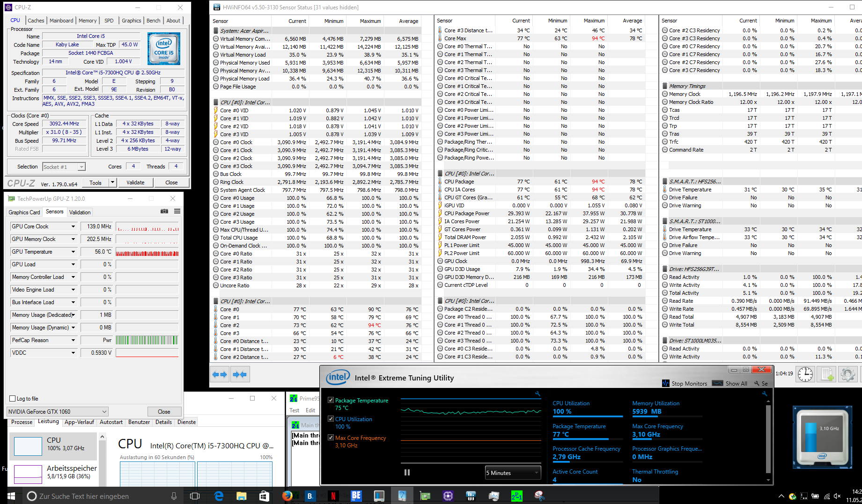862x504 pixels.
Task: Open Task Manager Prozesse tab
Action: tap(22, 422)
